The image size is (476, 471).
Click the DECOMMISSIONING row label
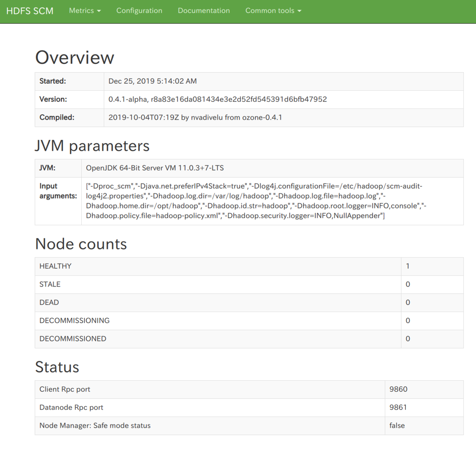click(75, 320)
